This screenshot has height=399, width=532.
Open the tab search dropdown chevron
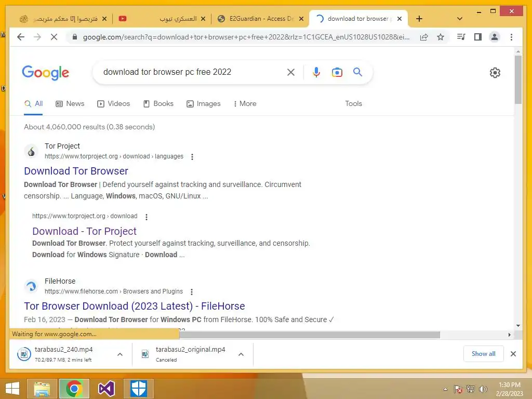pyautogui.click(x=460, y=19)
